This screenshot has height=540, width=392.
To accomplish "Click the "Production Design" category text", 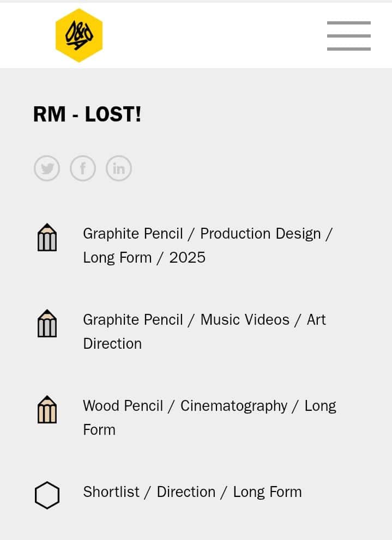I will click(x=260, y=234).
